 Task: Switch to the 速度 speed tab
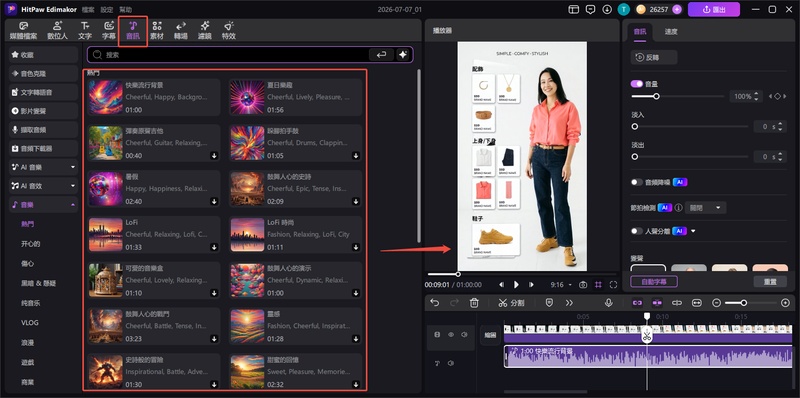click(x=671, y=32)
